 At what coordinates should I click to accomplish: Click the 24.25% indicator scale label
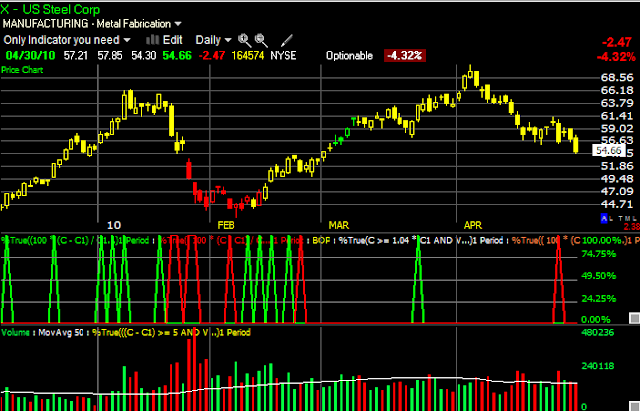tap(598, 299)
